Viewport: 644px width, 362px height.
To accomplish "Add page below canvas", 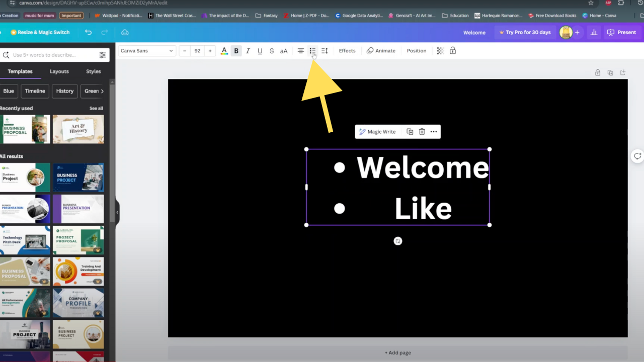I will coord(398,353).
